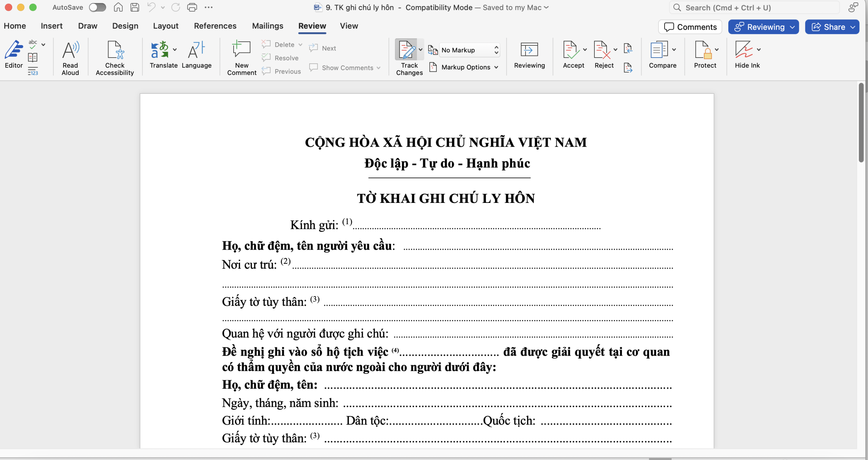Click the Share button
The height and width of the screenshot is (460, 868).
click(832, 27)
